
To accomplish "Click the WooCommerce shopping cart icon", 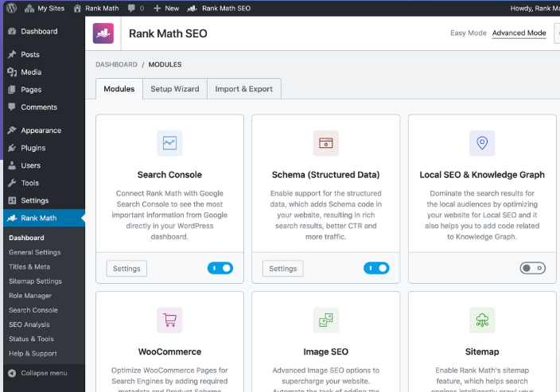I will (169, 320).
